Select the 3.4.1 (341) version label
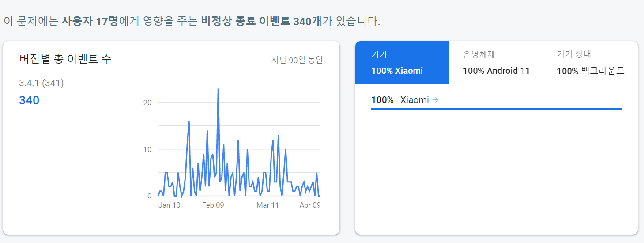This screenshot has width=644, height=243. [x=41, y=83]
